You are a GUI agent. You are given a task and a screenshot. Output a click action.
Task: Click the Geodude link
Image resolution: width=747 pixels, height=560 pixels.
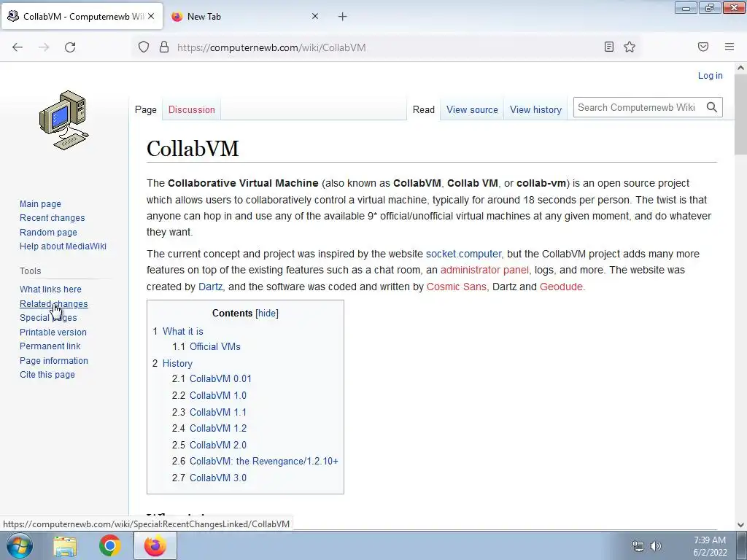coord(561,287)
